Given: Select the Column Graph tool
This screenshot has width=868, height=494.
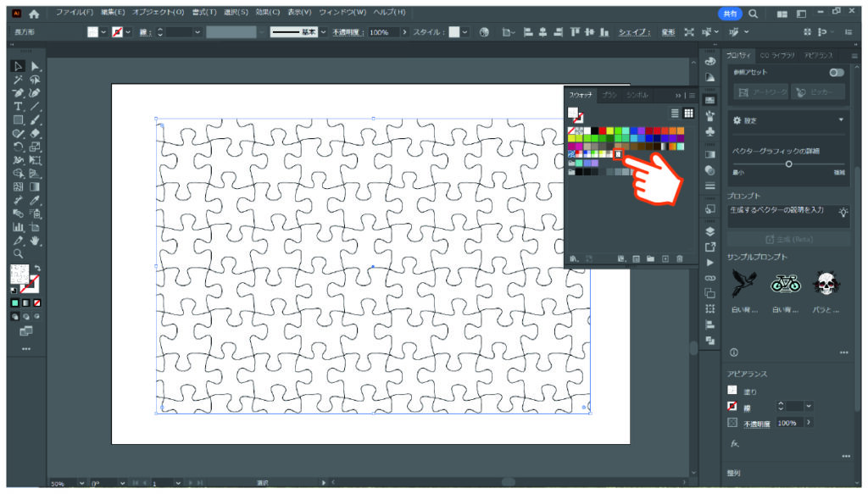Looking at the screenshot, I should click(18, 227).
